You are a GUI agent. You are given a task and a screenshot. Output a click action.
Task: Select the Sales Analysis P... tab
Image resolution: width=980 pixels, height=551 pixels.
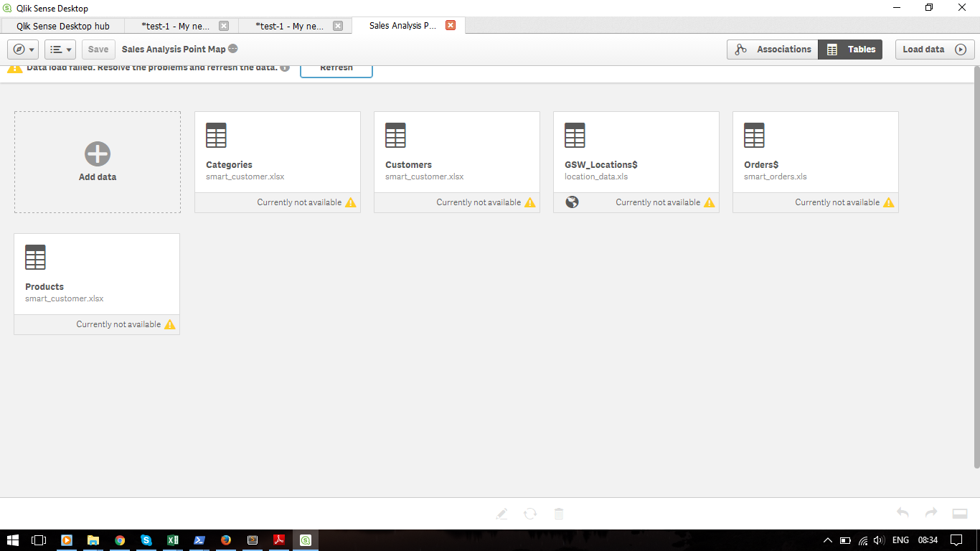coord(403,26)
